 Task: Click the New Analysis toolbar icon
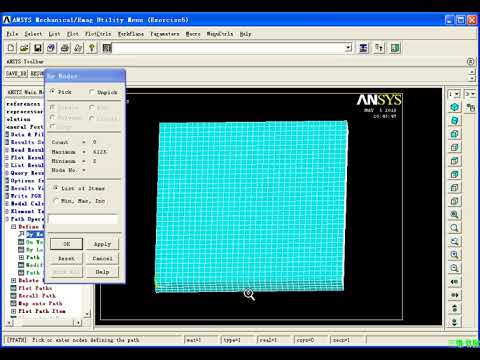click(11, 48)
